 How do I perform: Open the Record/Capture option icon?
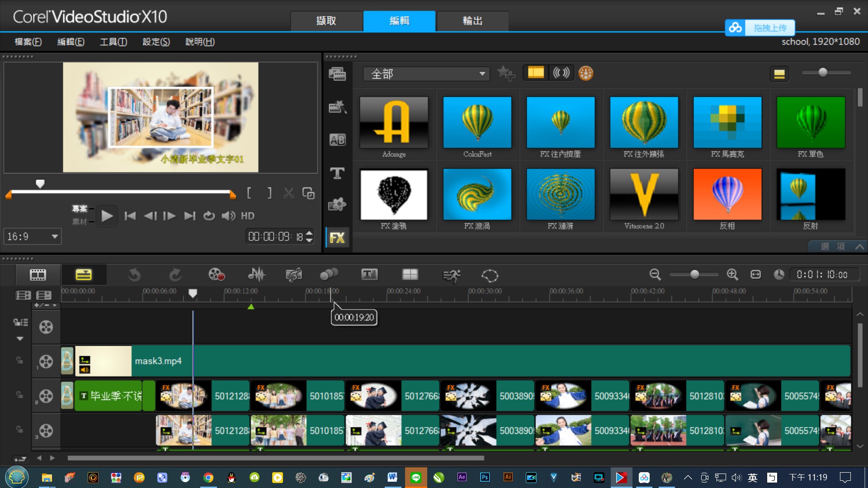217,275
